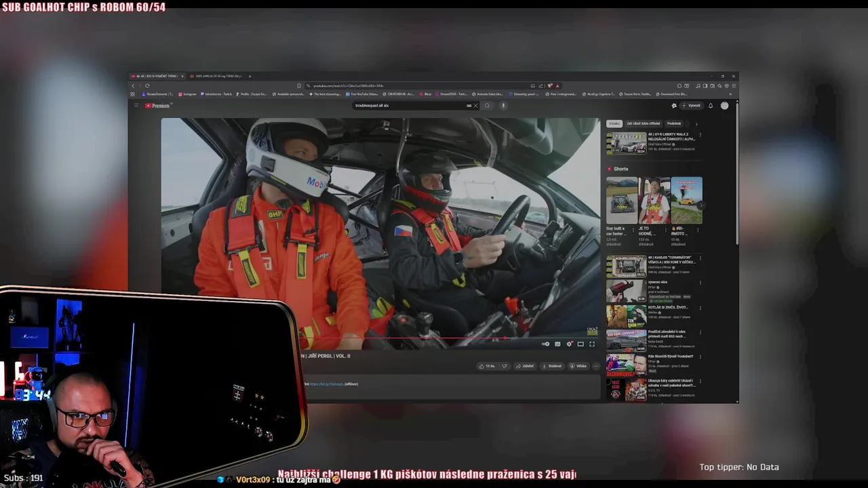The height and width of the screenshot is (488, 868).
Task: Open more actions three dots under the video
Action: 596,366
